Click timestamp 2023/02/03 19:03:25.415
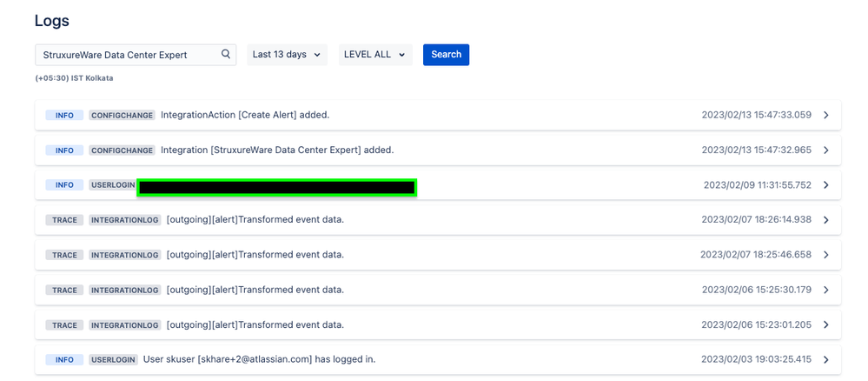Viewport: 868px width, 381px height. click(757, 360)
